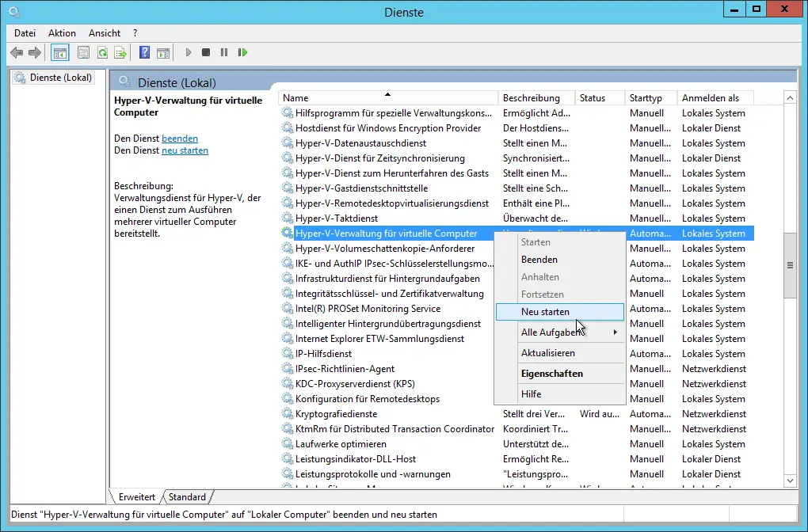
Task: Sort by the Starttyp column header
Action: (651, 98)
